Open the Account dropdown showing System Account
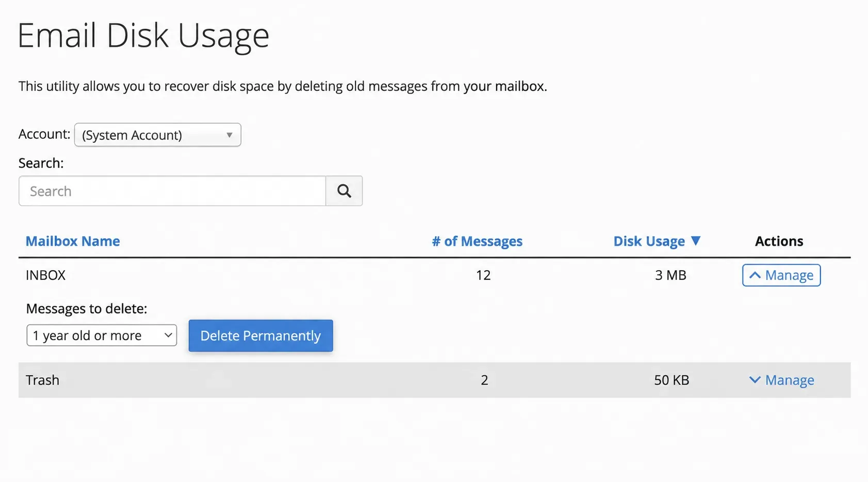Viewport: 868px width, 482px height. click(157, 135)
